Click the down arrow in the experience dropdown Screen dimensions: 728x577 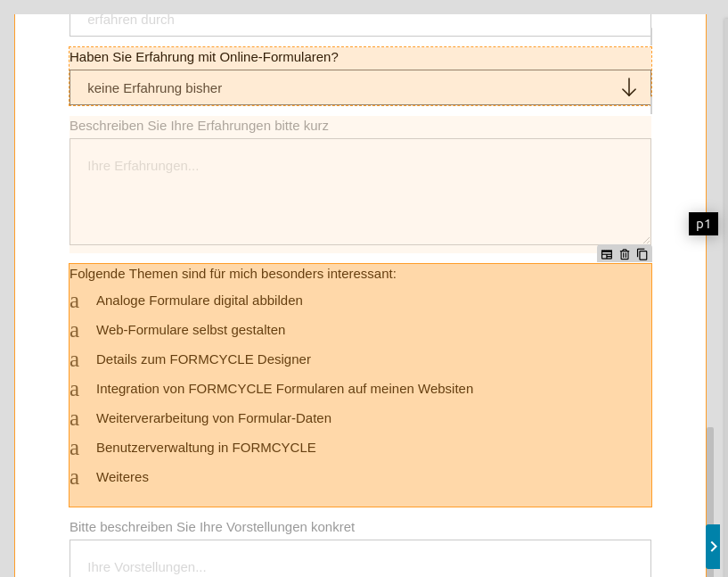[629, 87]
